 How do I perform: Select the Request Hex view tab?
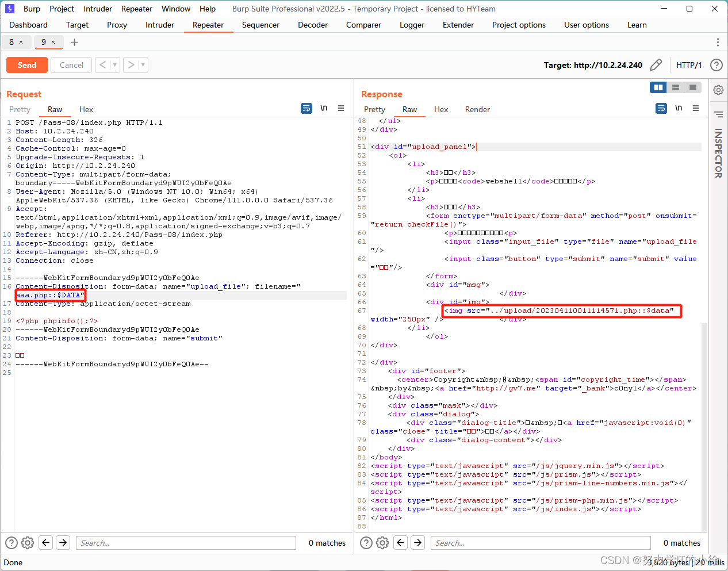point(86,109)
